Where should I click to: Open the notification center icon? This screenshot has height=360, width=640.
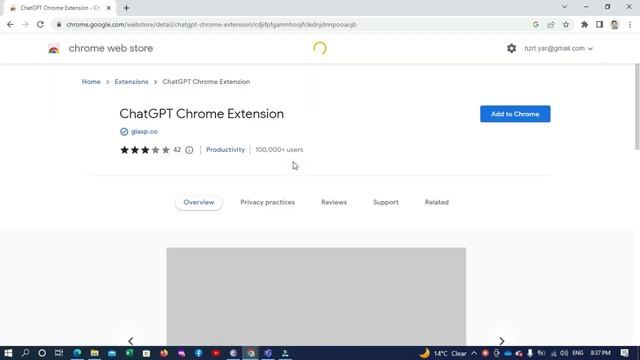[x=624, y=353]
